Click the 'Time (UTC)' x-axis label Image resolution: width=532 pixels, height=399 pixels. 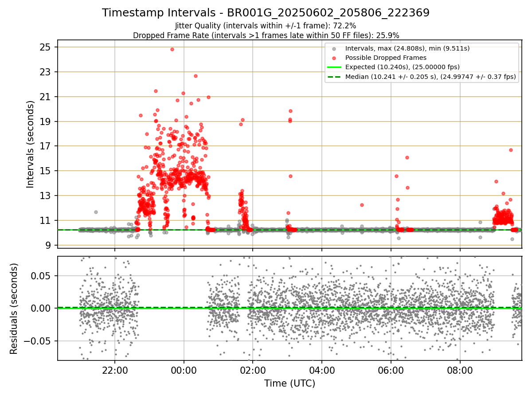(x=289, y=383)
